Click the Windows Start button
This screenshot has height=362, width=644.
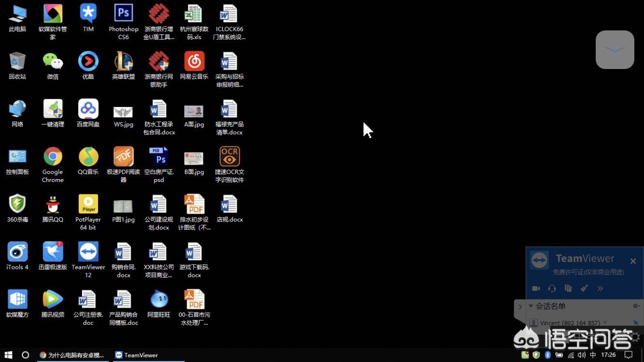pos(8,355)
